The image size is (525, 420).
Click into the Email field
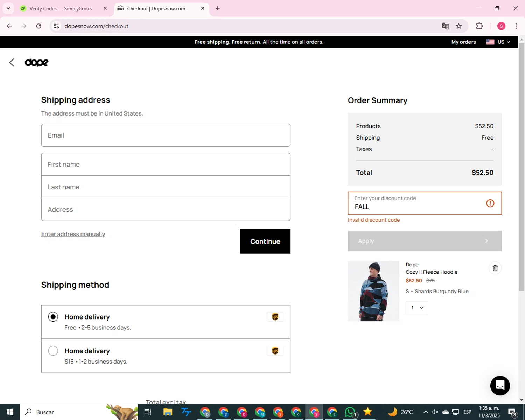tap(166, 135)
